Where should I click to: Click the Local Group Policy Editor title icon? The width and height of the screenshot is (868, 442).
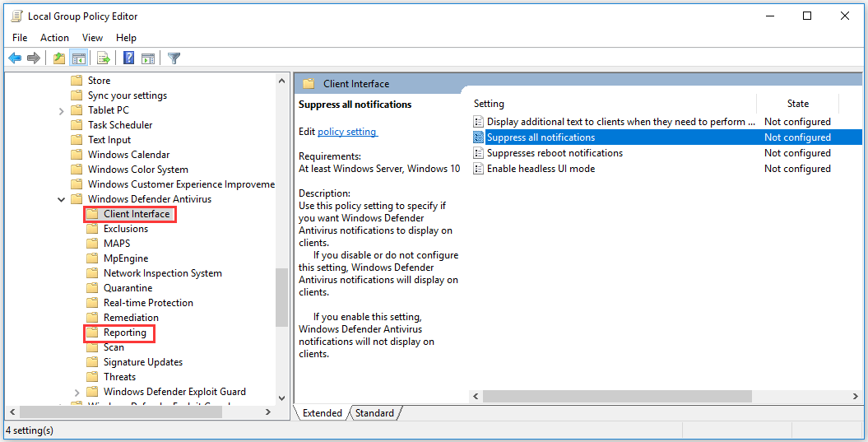pyautogui.click(x=17, y=16)
